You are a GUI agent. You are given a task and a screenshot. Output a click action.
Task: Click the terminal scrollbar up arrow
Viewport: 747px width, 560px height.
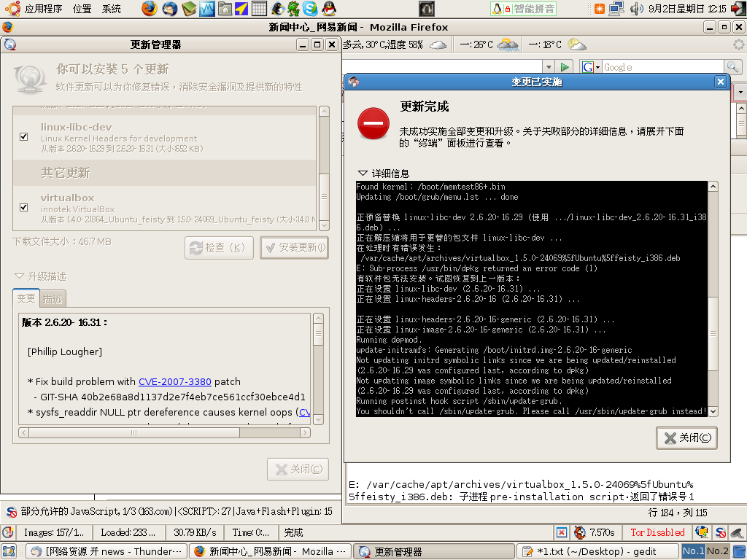713,187
